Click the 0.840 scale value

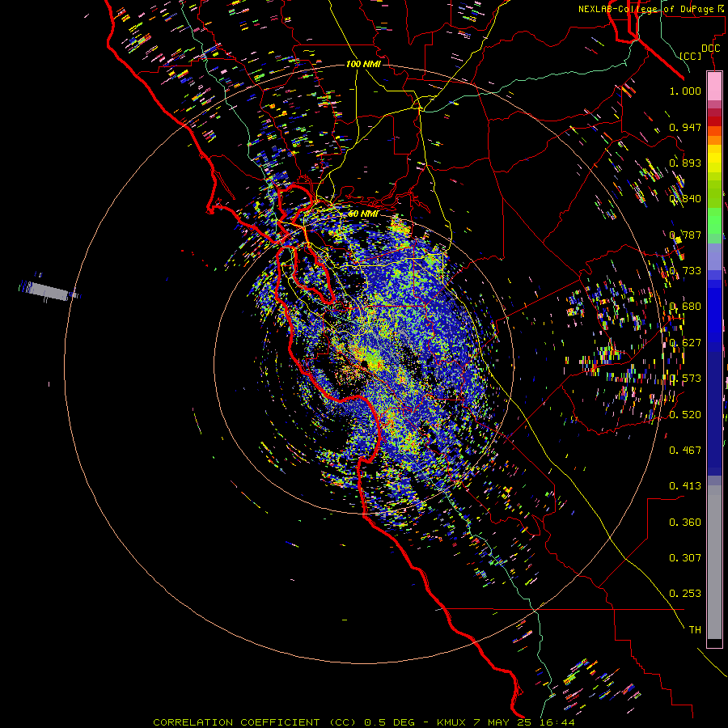tap(685, 198)
